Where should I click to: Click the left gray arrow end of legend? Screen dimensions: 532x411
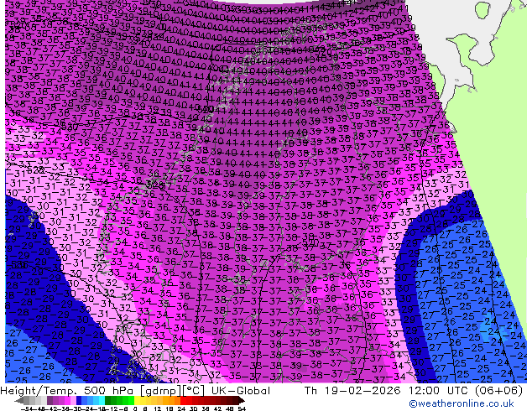19,401
